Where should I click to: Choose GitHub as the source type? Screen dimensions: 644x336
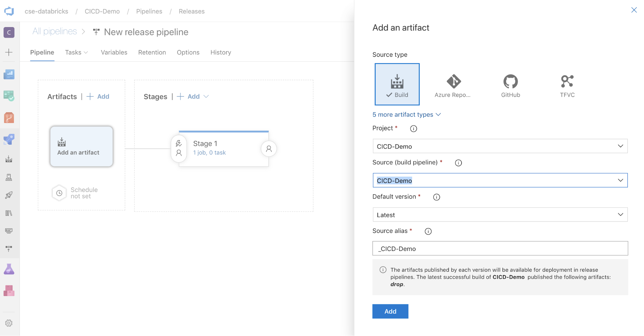pos(510,84)
